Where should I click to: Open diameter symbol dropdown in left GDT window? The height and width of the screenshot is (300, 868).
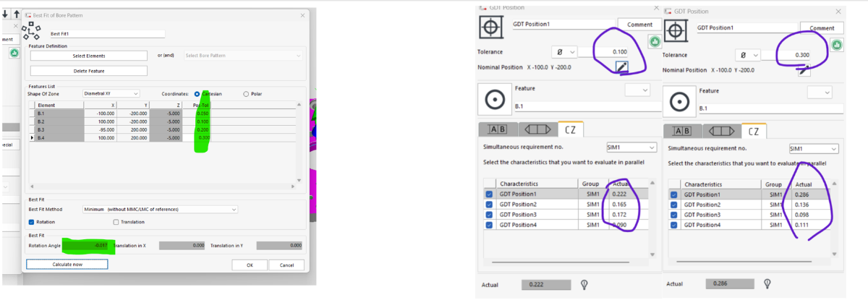point(565,52)
